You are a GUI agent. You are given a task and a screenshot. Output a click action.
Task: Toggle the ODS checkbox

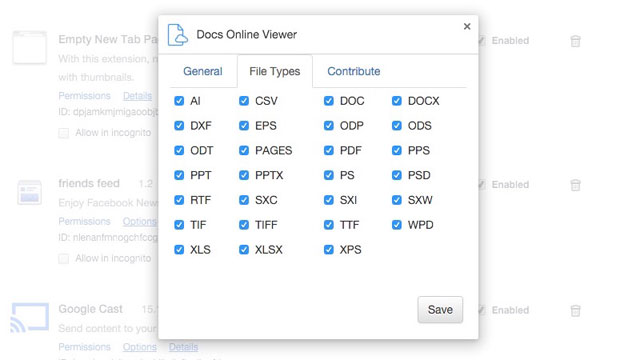(397, 126)
